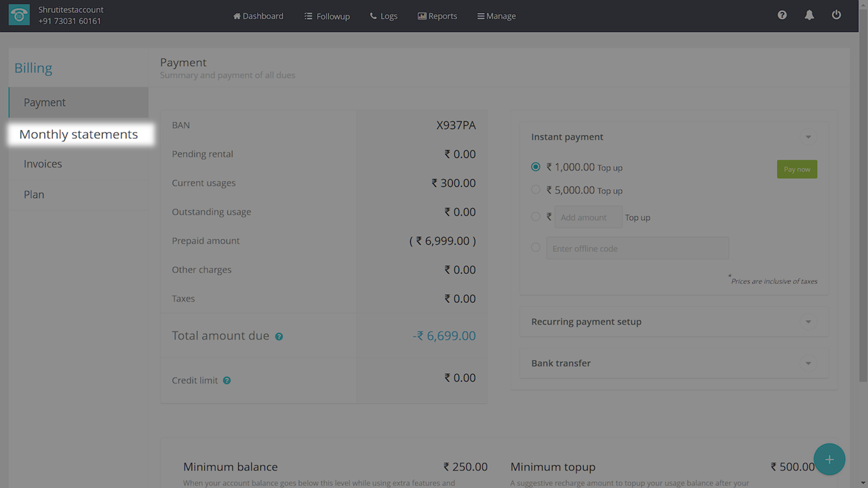Select the ₹ 1,000.00 Top up option
This screenshot has width=868, height=488.
pos(536,167)
